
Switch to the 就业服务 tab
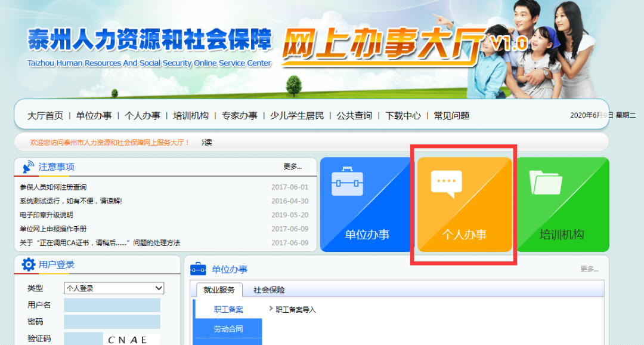219,290
